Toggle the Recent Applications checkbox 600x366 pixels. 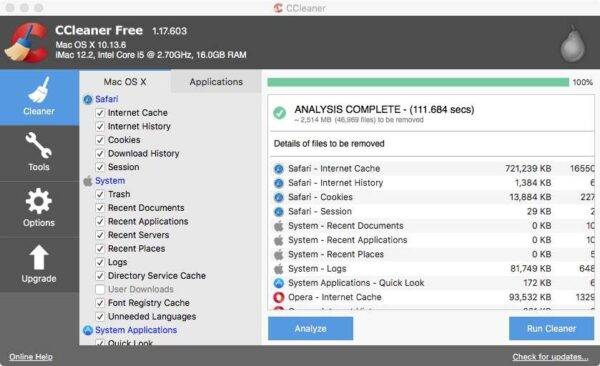point(100,222)
